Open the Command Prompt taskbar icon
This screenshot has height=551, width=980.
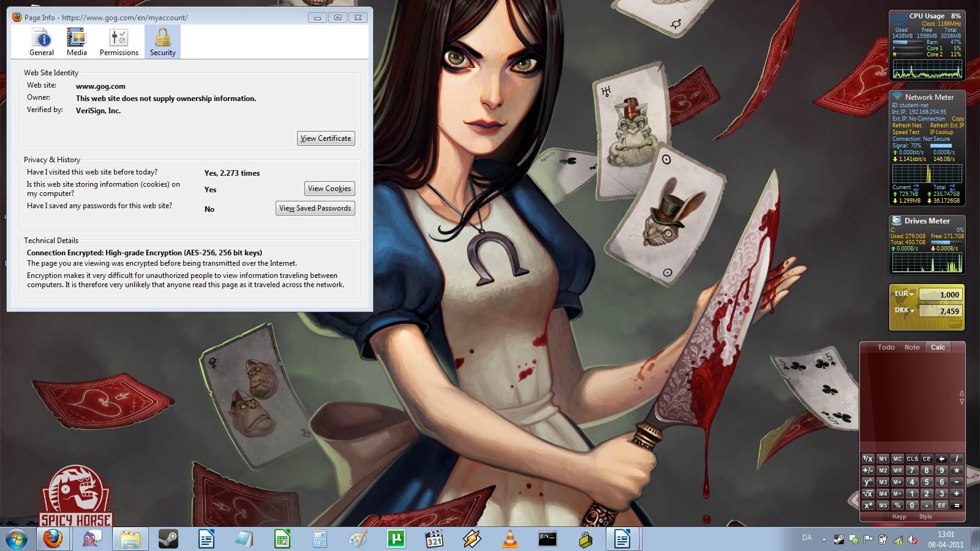[548, 539]
